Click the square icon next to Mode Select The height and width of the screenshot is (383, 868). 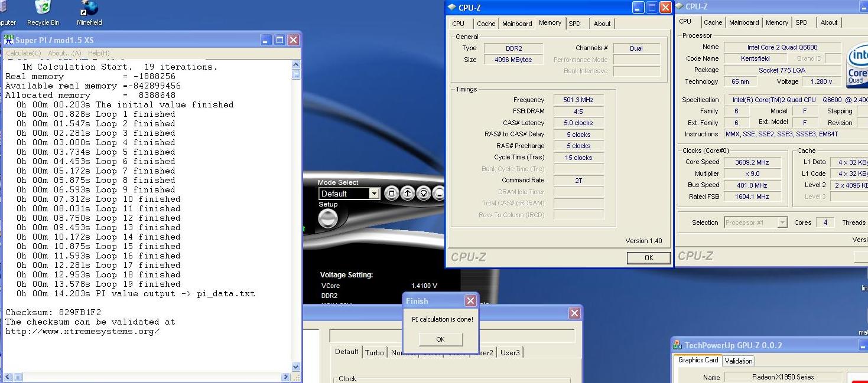pos(391,193)
